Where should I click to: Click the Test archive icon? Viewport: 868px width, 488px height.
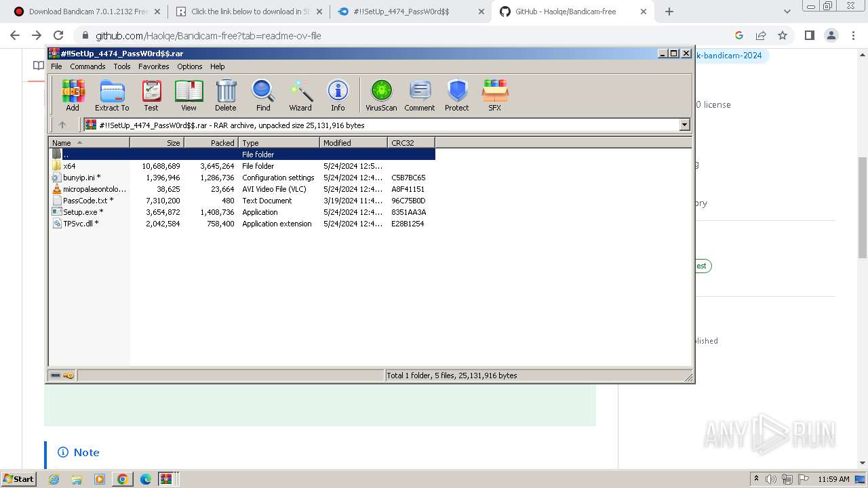point(151,95)
